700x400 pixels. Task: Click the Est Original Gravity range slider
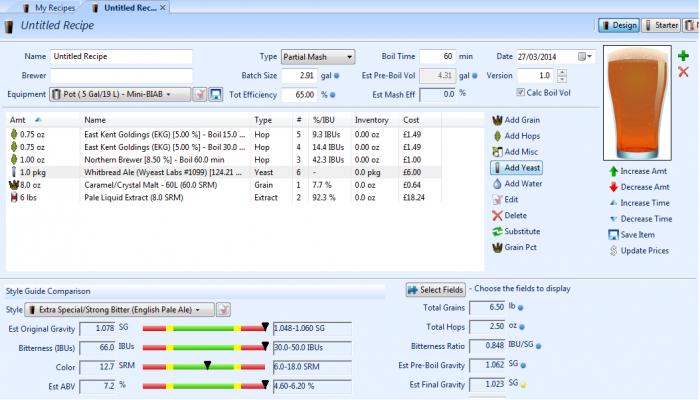coord(204,328)
